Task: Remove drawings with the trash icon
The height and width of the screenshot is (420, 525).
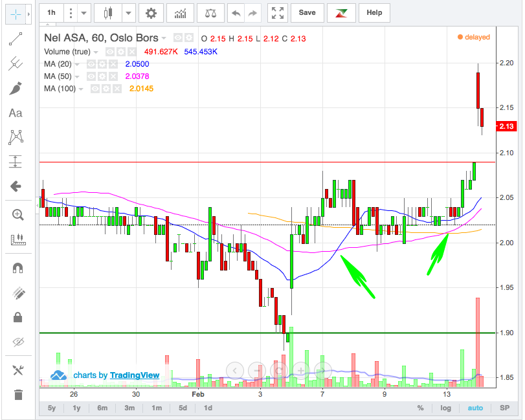Action: (18, 395)
